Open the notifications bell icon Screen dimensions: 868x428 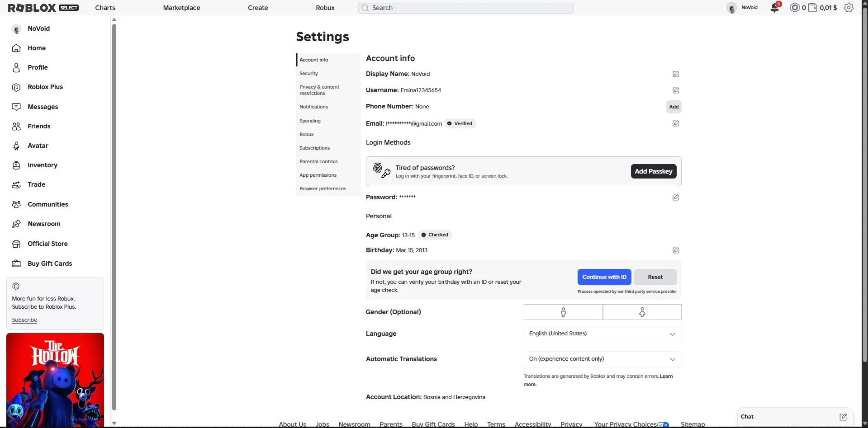point(774,8)
